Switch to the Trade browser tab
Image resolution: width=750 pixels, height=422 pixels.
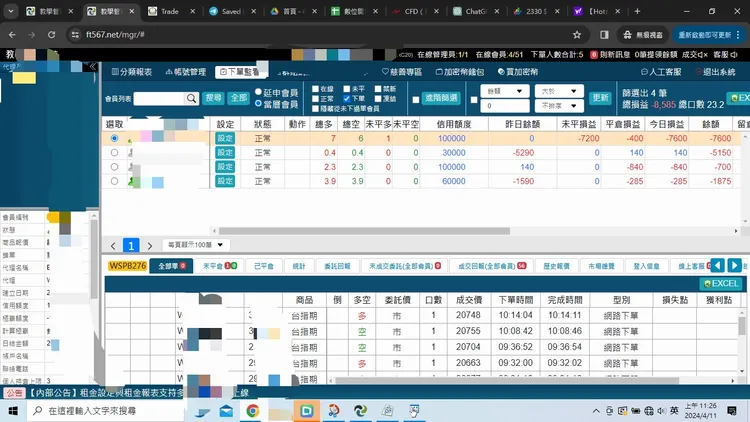[x=170, y=11]
